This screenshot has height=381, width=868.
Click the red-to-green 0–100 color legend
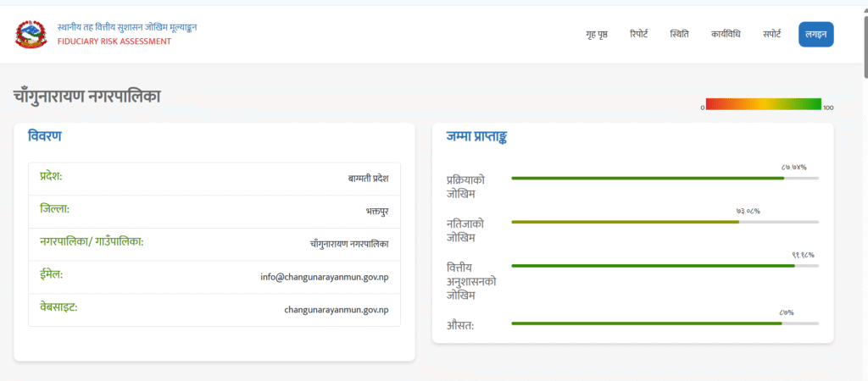click(763, 104)
